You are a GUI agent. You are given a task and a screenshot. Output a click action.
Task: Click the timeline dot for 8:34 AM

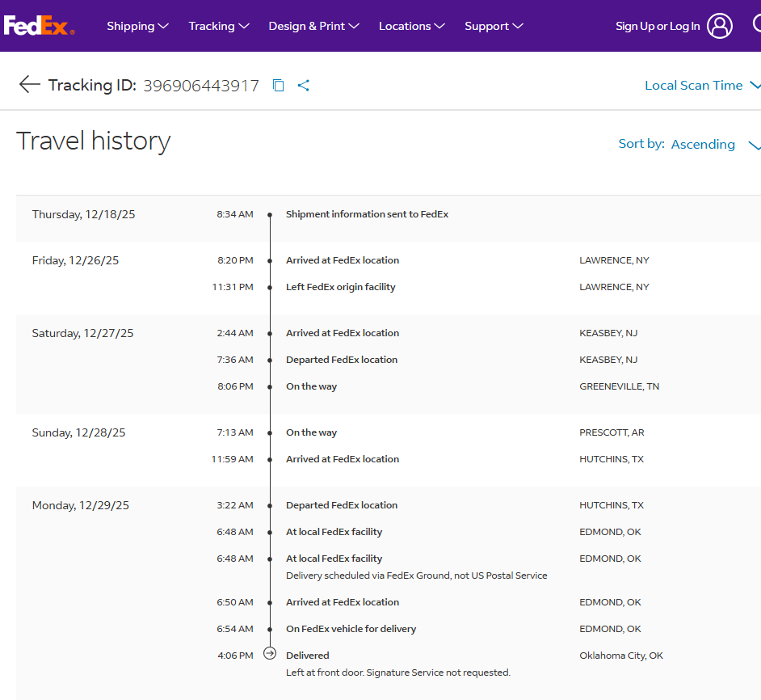coord(270,215)
